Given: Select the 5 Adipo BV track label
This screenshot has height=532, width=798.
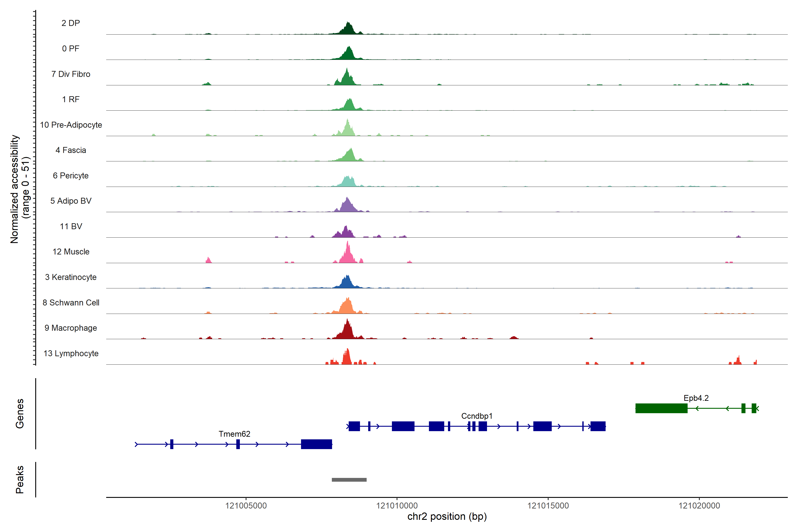Looking at the screenshot, I should click(x=71, y=201).
